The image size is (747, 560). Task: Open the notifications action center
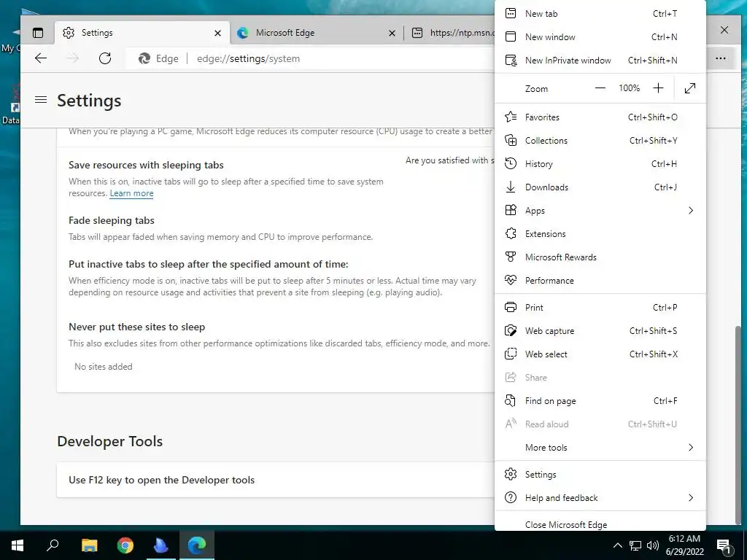pyautogui.click(x=724, y=547)
